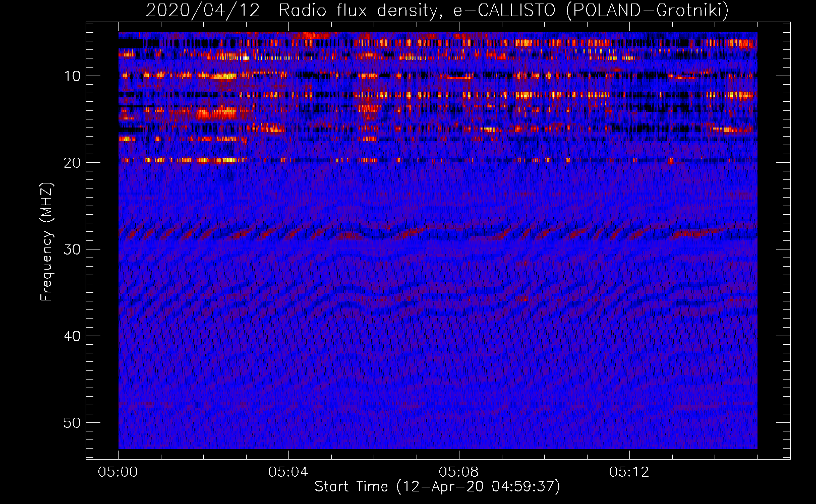This screenshot has width=816, height=504.
Task: Click the 40 MHz frequency tick label
Action: (72, 336)
